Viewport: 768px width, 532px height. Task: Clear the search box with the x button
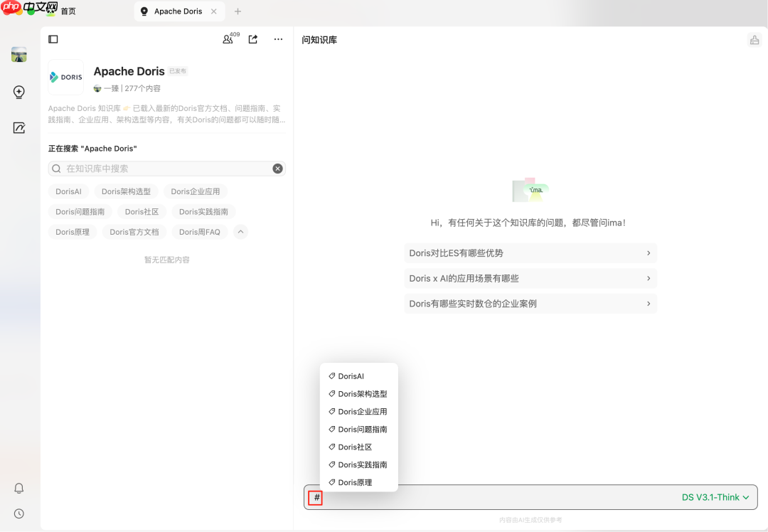tap(277, 169)
